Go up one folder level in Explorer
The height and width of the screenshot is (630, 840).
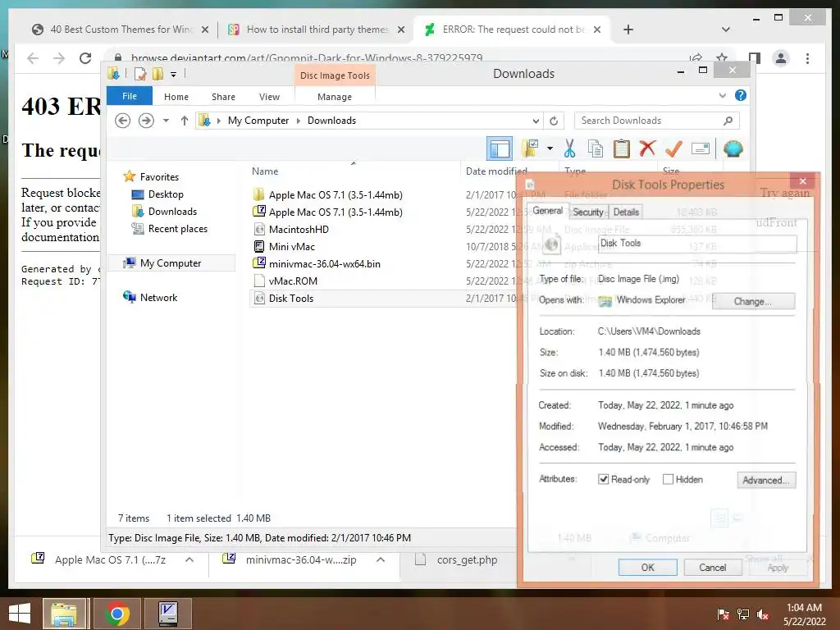click(x=185, y=121)
